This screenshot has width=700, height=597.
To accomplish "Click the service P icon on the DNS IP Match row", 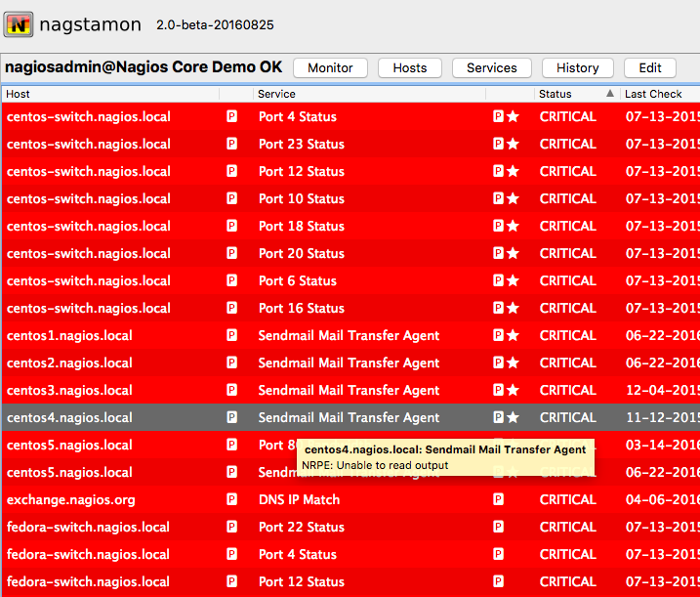I will click(498, 499).
